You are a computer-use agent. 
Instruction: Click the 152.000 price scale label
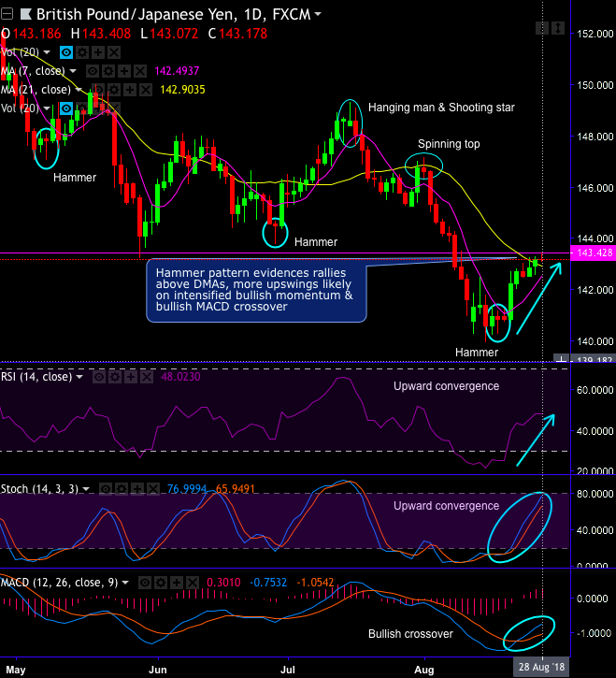[x=595, y=34]
